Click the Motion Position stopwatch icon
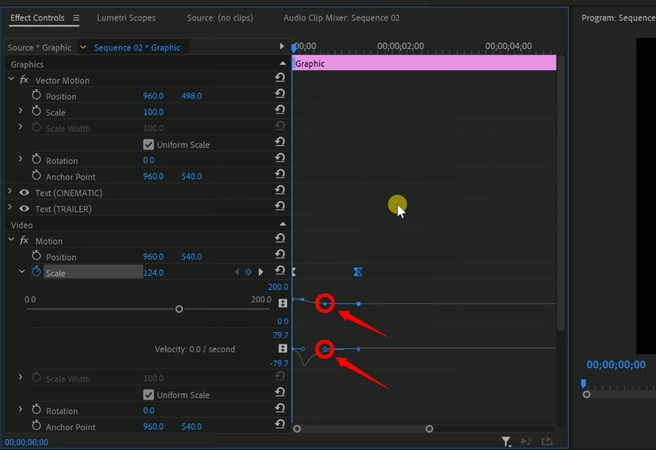Viewport: 656px width, 450px height. (37, 257)
